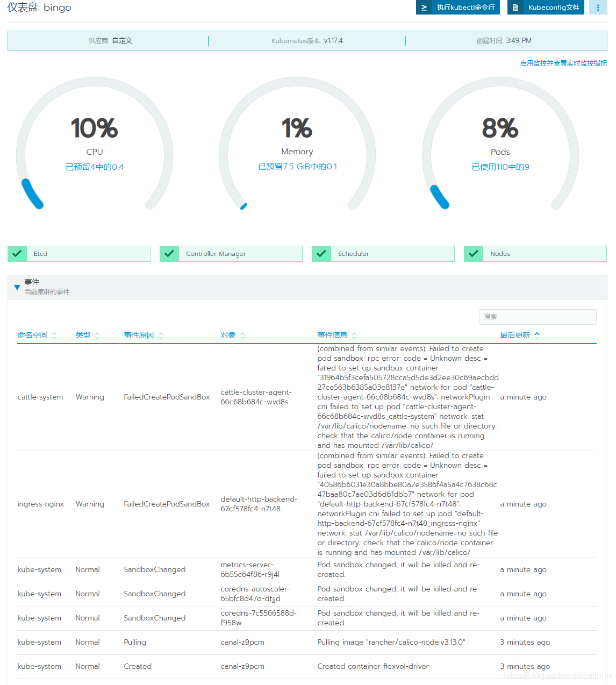
Task: Click coredns-7c5566588d-f958w object cell
Action: pos(259,618)
